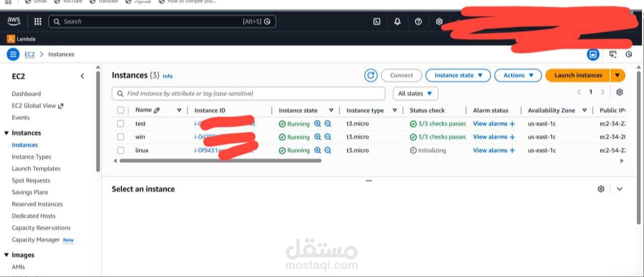Click the monitor icon in top-right toolbar
The width and height of the screenshot is (644, 277).
[612, 54]
